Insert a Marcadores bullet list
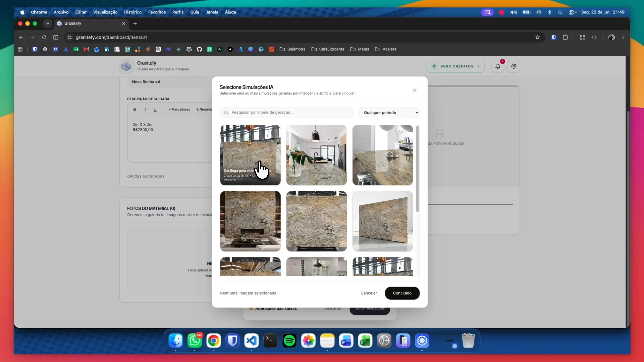 pyautogui.click(x=179, y=109)
